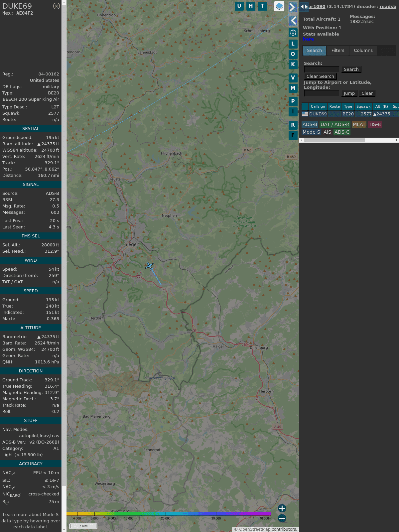399x532 pixels.
Task: Click the left info panel vertical scrollbar
Action: pyautogui.click(x=64, y=246)
